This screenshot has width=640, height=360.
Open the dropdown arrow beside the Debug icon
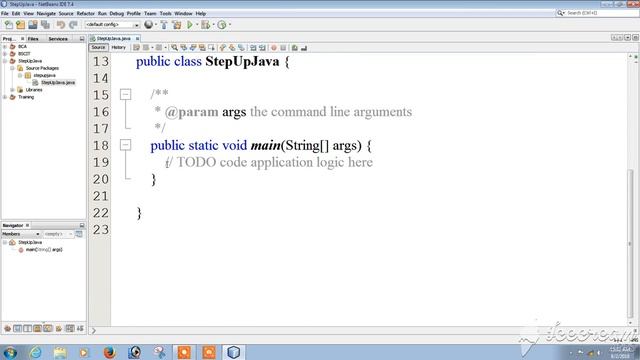click(213, 25)
